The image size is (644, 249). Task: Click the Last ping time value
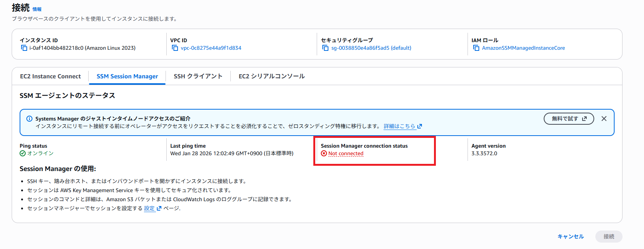[232, 153]
